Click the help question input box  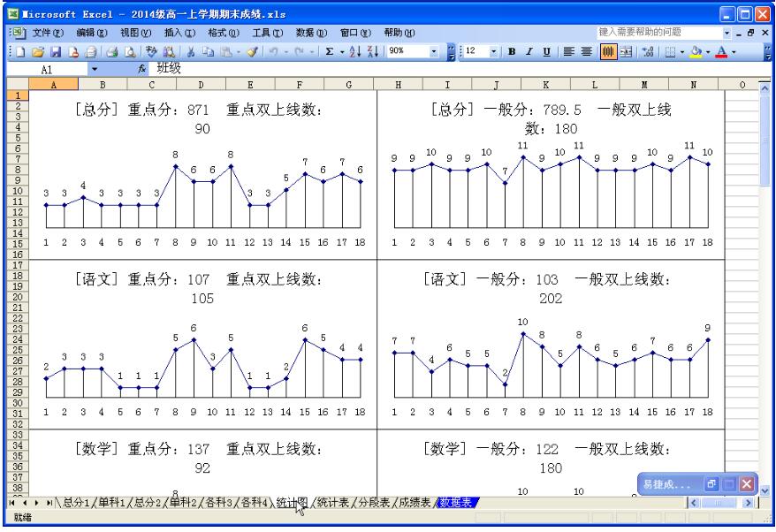point(659,33)
